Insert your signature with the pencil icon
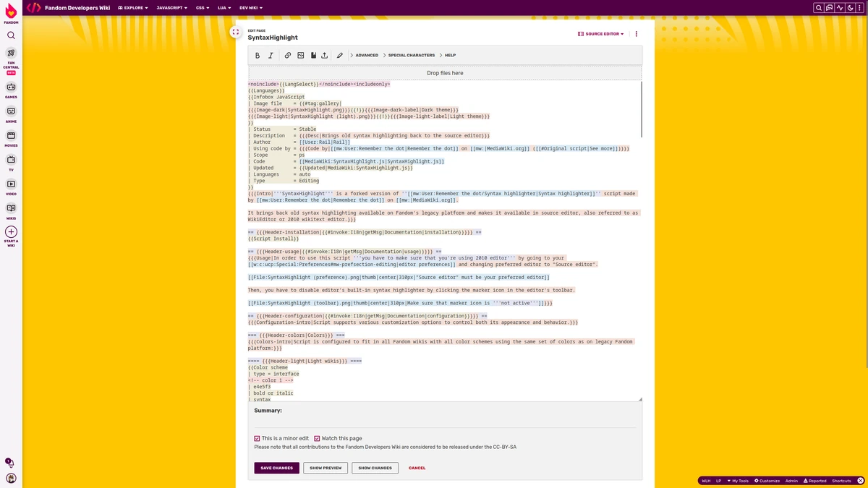 coord(340,55)
